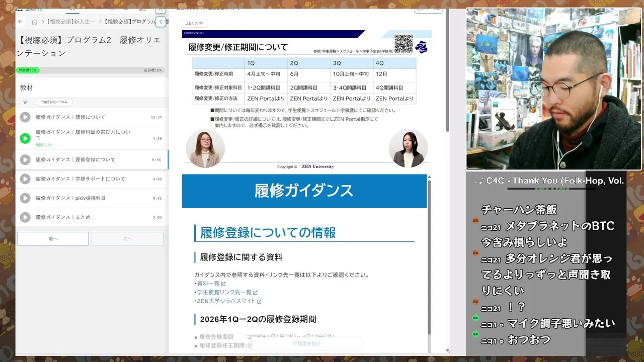
Task: Click the ZEN University logo on slide
Action: pyautogui.click(x=421, y=47)
